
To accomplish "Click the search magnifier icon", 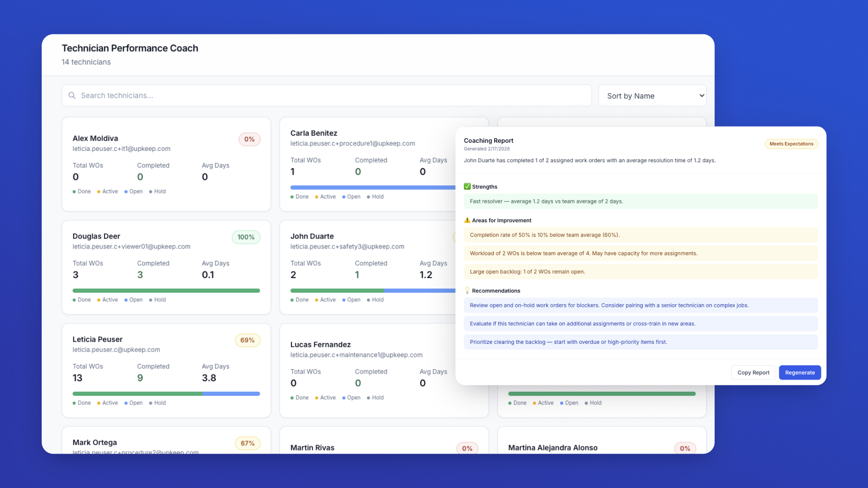I will pyautogui.click(x=72, y=95).
